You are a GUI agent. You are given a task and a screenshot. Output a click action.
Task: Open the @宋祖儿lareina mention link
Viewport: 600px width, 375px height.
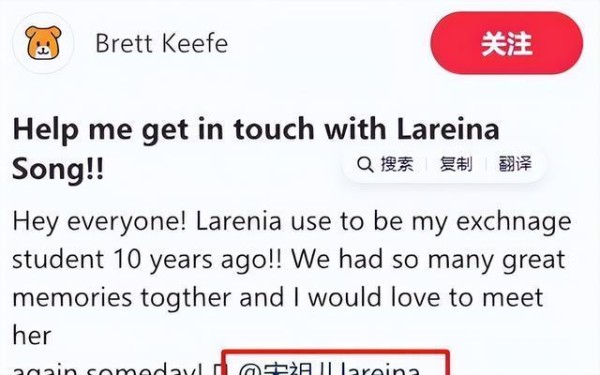[329, 368]
